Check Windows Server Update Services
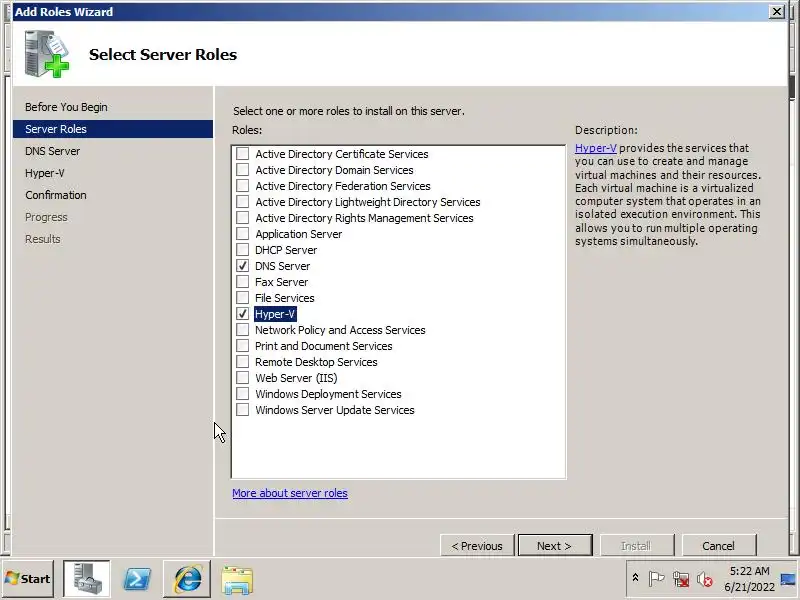 [242, 410]
